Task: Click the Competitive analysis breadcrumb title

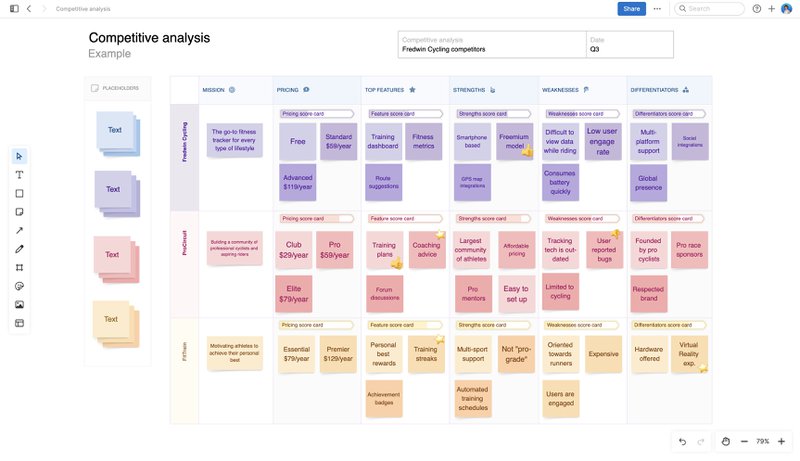Action: click(x=83, y=9)
